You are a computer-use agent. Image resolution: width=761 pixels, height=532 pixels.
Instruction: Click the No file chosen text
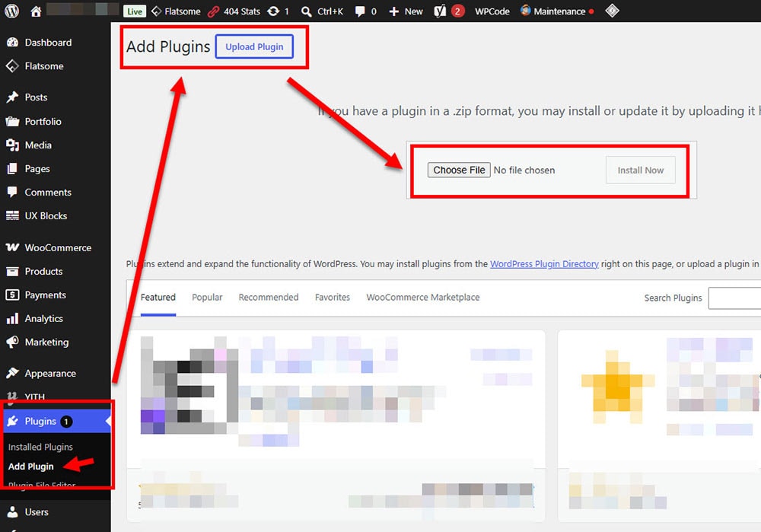[524, 170]
